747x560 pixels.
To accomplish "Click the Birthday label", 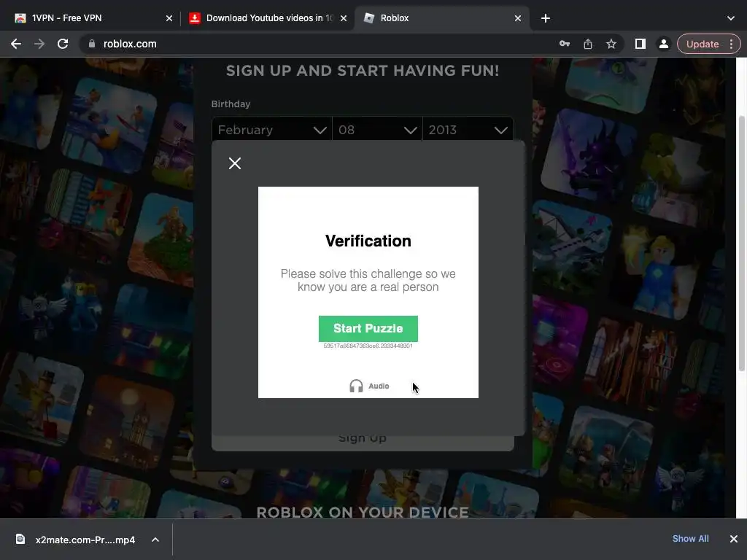I will tap(231, 104).
